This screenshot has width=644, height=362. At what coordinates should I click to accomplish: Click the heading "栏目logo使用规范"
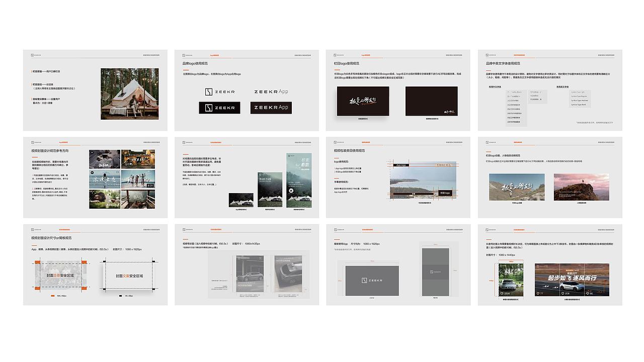coord(347,64)
